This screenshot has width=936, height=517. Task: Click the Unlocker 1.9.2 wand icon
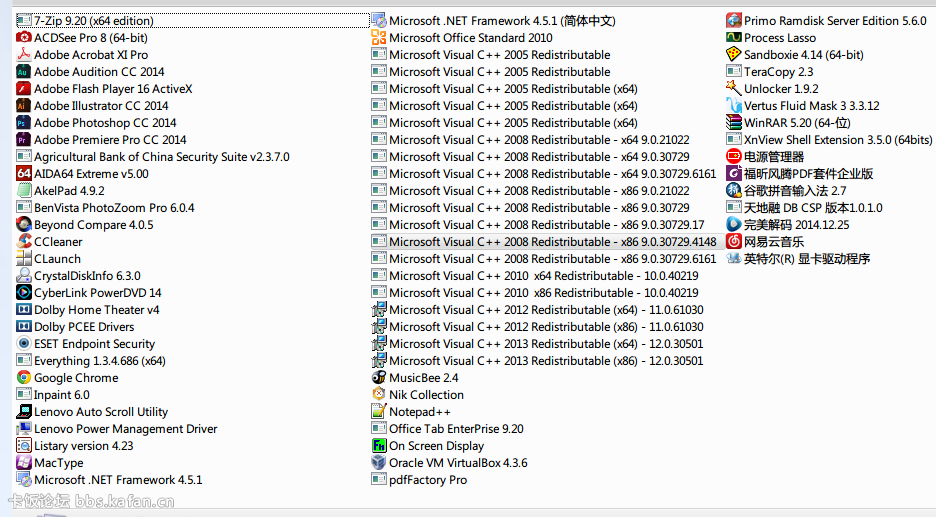click(x=734, y=88)
